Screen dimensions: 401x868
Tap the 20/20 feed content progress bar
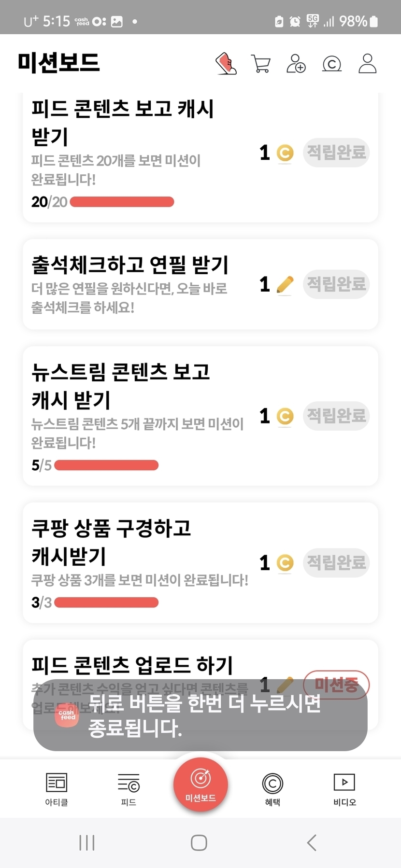[122, 202]
